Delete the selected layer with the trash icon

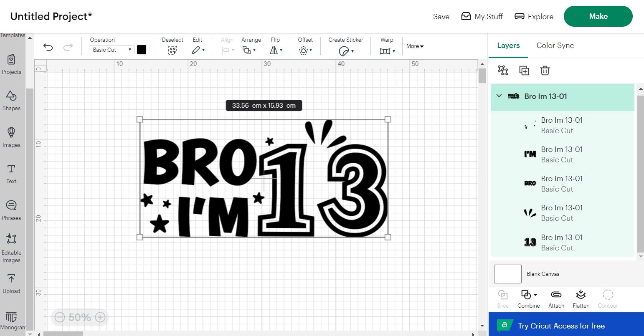click(545, 71)
